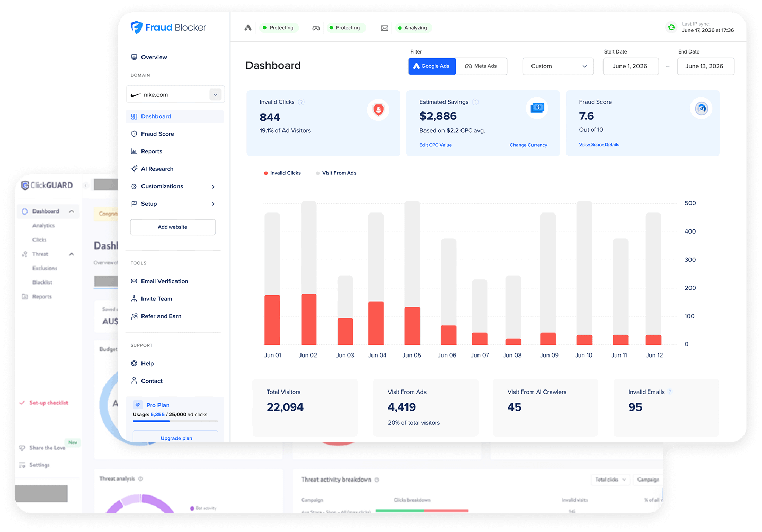Click the Pro Plan usage progress bar
The image size is (762, 532).
tap(175, 421)
